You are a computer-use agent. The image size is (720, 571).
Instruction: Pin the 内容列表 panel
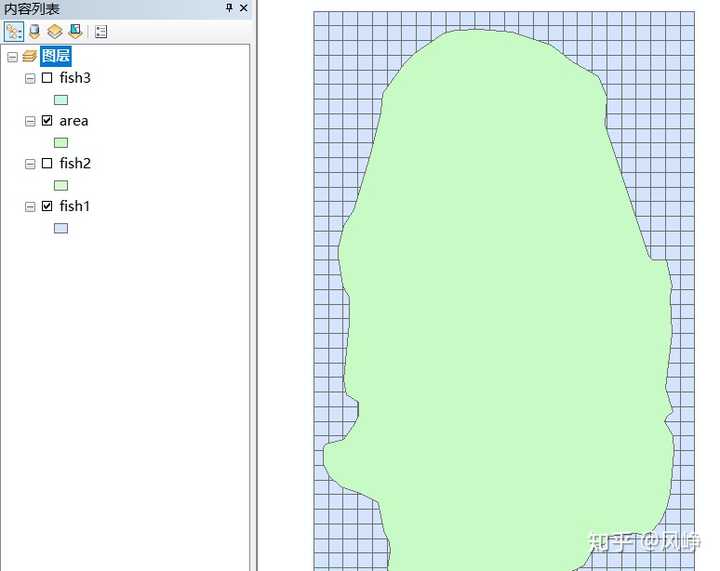229,8
